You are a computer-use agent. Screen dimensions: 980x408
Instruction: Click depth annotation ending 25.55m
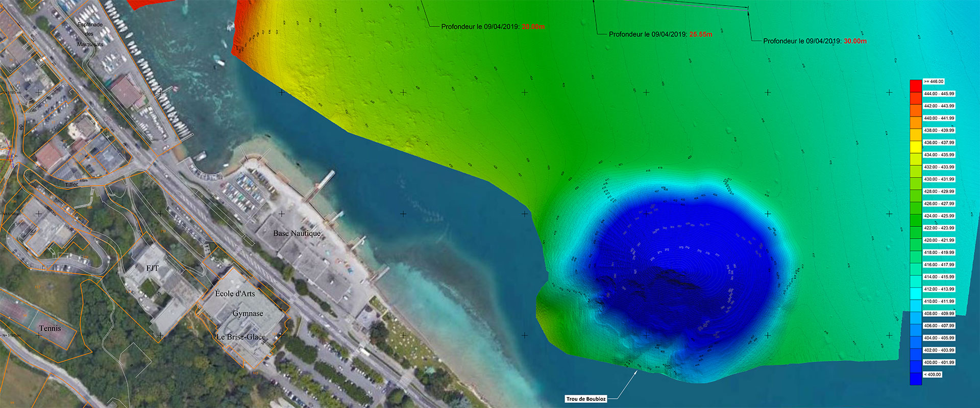[x=660, y=34]
